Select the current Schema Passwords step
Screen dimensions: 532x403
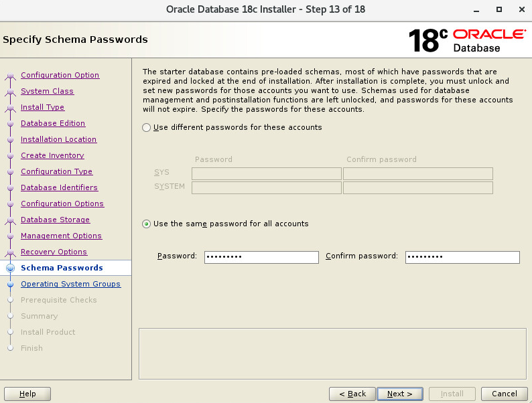pyautogui.click(x=62, y=268)
